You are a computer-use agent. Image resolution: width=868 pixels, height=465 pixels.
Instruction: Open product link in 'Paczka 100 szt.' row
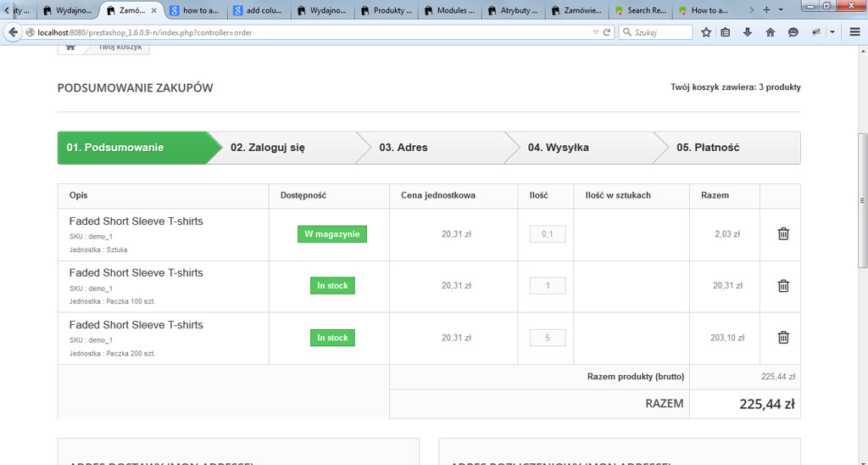click(x=136, y=272)
